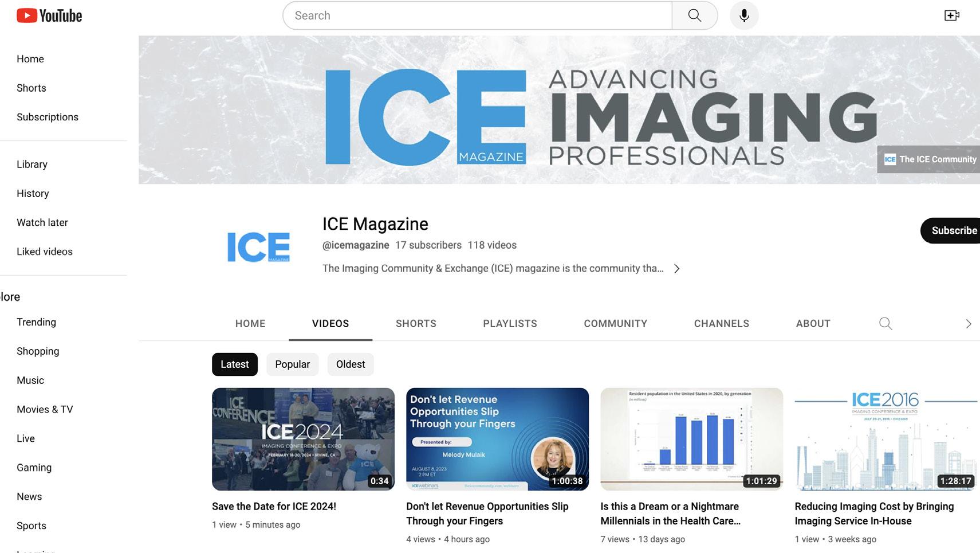Open the ABOUT tab
The image size is (980, 553).
(x=813, y=324)
